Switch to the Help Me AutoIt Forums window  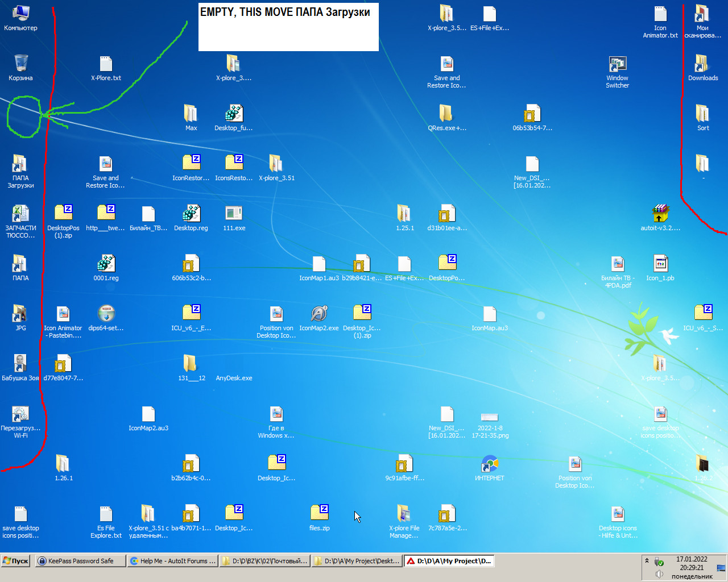172,561
